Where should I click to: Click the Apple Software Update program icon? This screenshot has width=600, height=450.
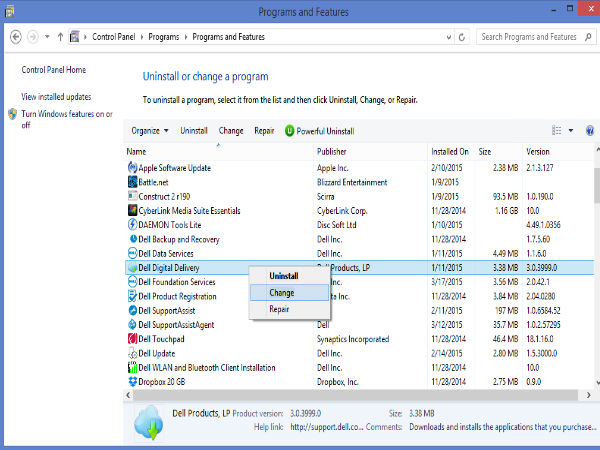pos(132,168)
